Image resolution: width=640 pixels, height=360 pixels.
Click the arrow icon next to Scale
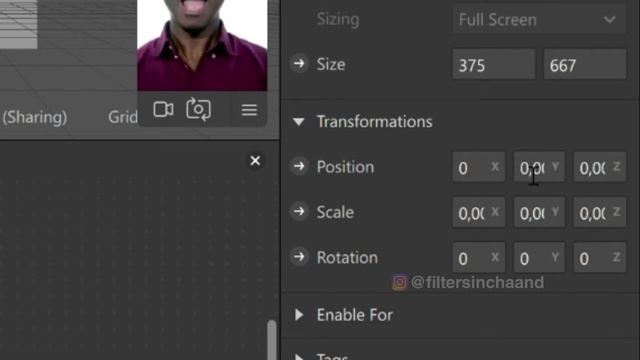pos(299,211)
